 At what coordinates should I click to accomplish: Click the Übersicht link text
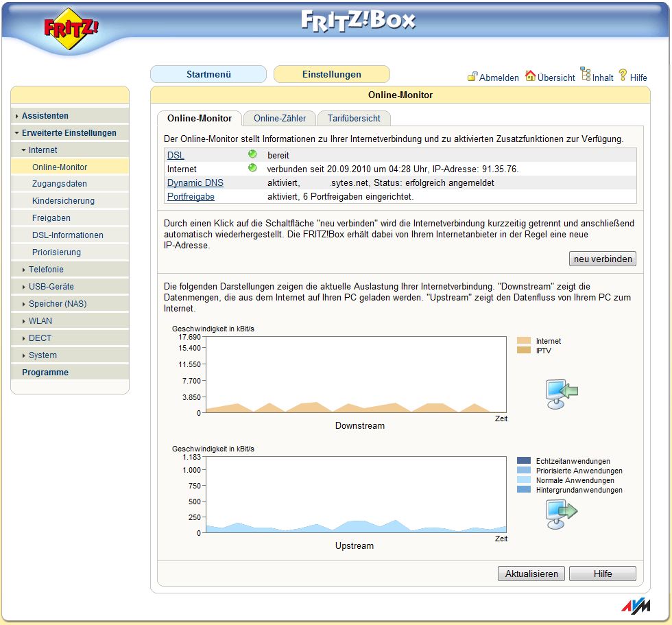click(x=556, y=78)
